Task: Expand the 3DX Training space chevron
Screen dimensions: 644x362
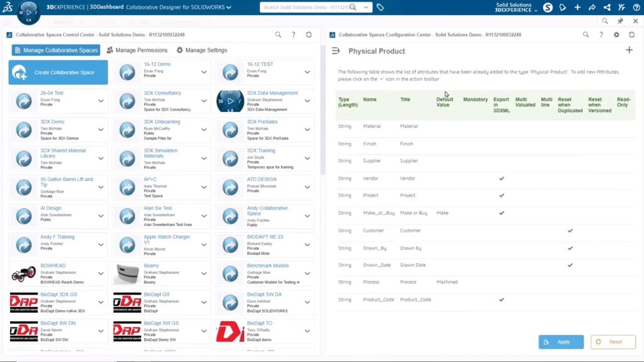Action: pos(307,159)
